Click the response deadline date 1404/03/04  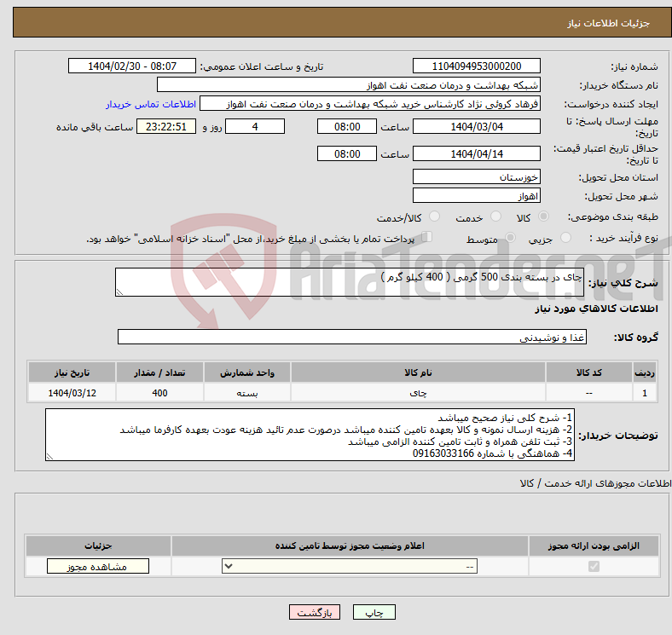(x=476, y=126)
